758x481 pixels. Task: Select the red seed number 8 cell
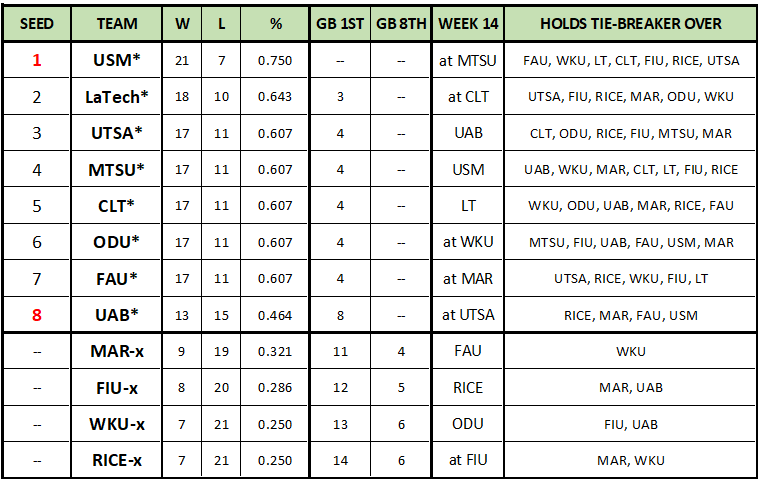tap(37, 315)
